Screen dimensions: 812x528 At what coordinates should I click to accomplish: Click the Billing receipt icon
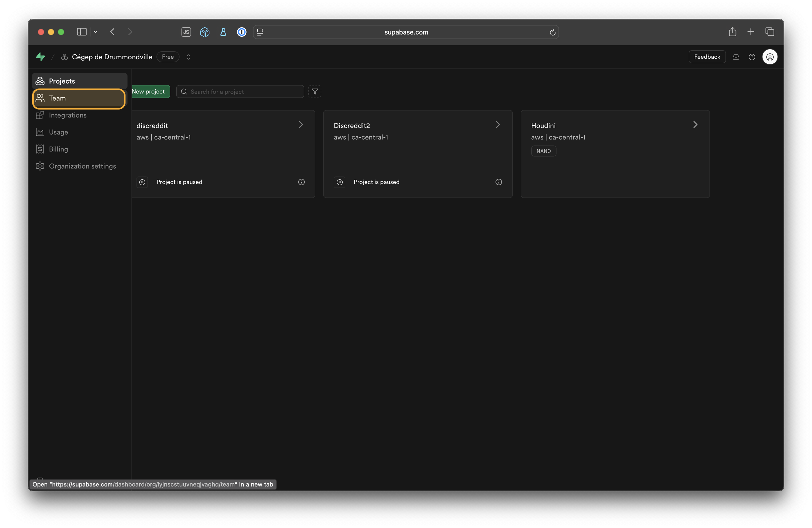coord(40,149)
